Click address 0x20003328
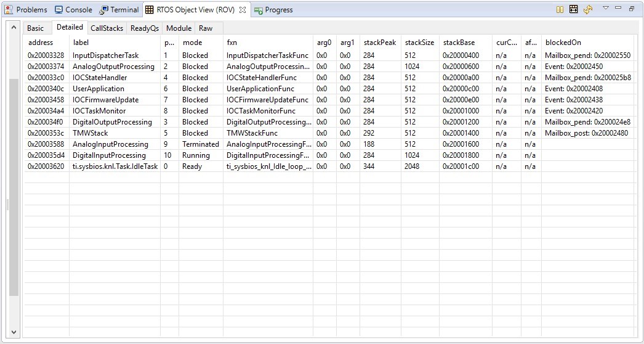 (x=47, y=55)
